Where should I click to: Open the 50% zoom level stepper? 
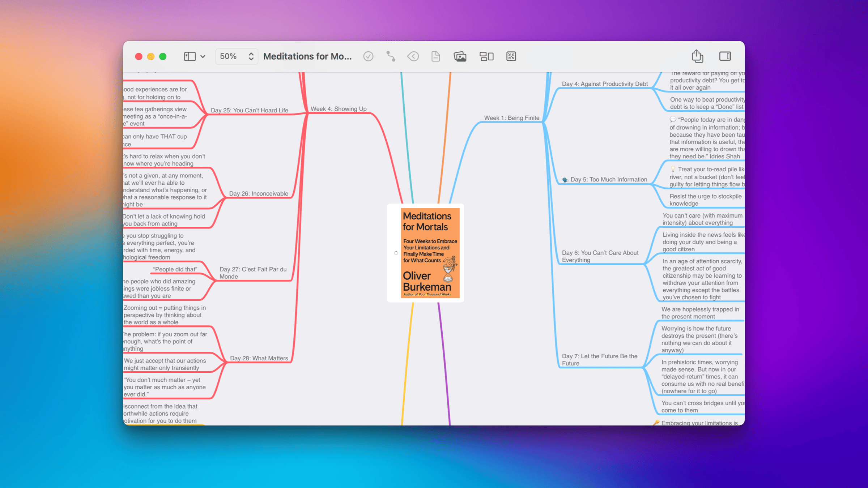tap(237, 56)
